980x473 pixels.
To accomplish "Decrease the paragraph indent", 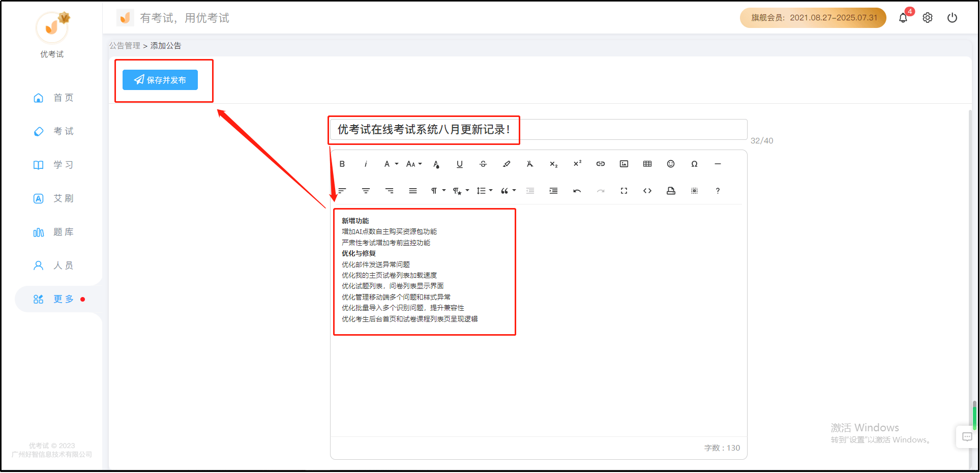I will [x=530, y=191].
